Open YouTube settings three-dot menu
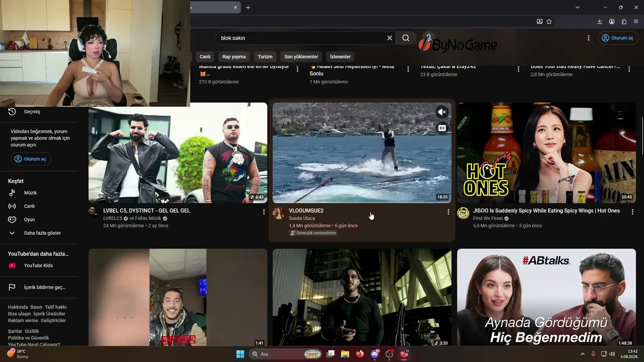The image size is (644, 362). (x=589, y=38)
